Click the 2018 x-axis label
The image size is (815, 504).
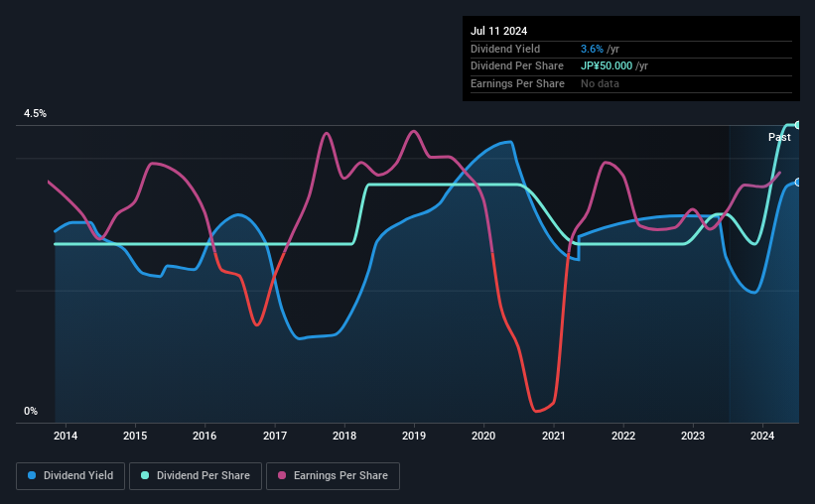[x=344, y=436]
